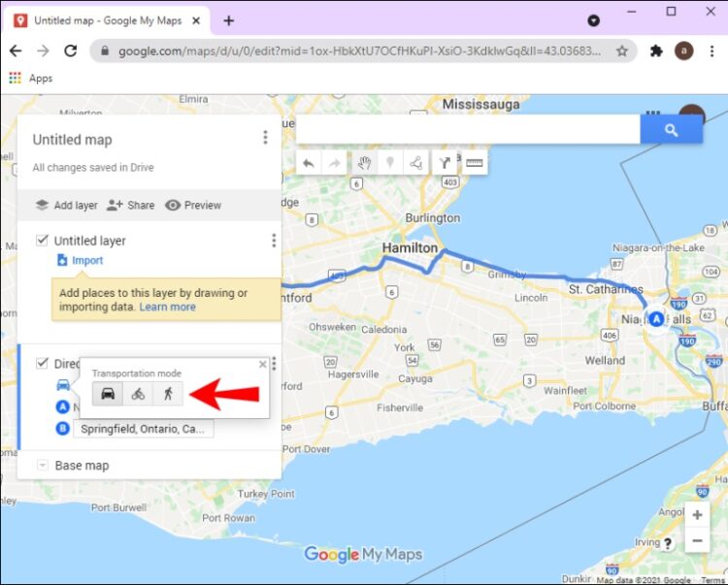Zoom out on the map
Viewport: 728px width, 585px height.
(x=697, y=540)
